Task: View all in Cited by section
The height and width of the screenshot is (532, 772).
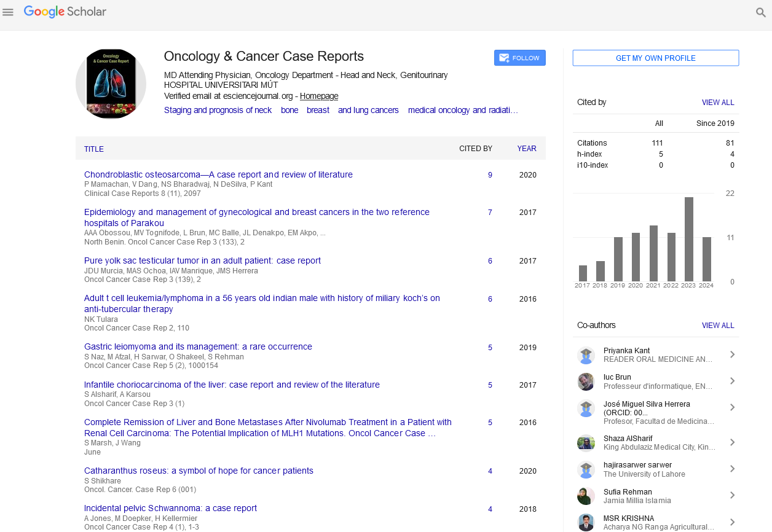Action: pyautogui.click(x=718, y=103)
